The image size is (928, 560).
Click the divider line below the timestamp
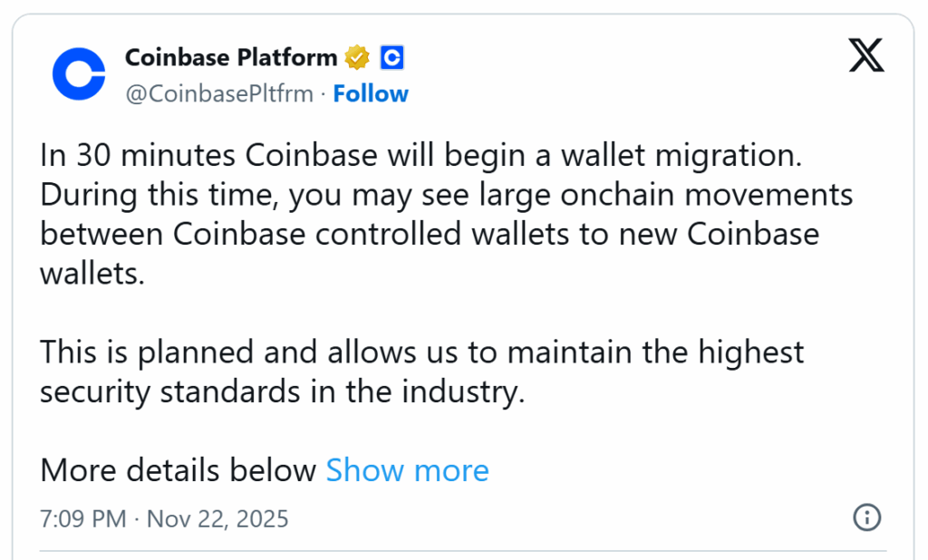click(x=462, y=549)
